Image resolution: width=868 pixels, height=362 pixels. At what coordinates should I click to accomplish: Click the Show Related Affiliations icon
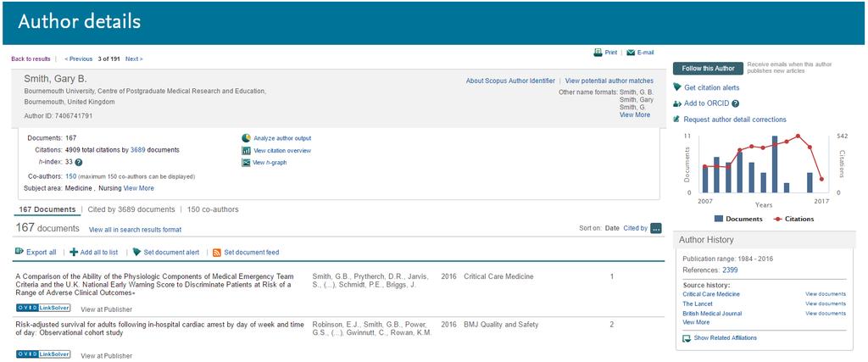click(687, 338)
